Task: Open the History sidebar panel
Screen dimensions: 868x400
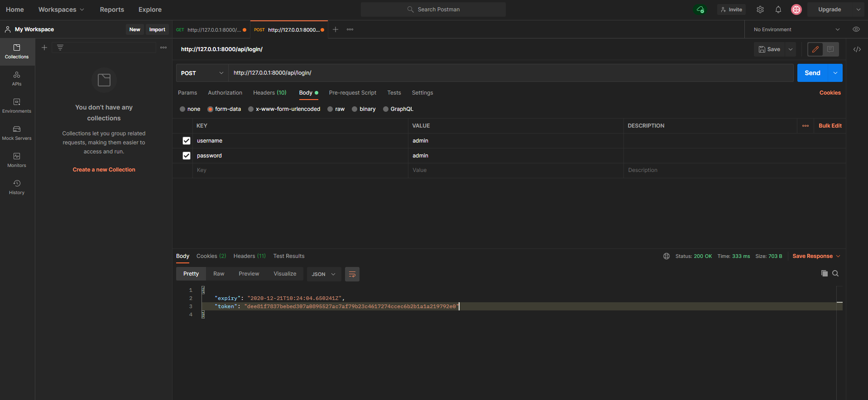Action: (17, 187)
